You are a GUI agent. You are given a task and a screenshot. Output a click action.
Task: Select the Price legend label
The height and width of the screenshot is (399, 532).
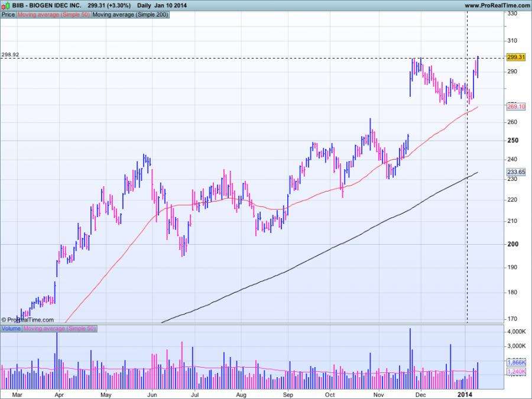[x=8, y=15]
